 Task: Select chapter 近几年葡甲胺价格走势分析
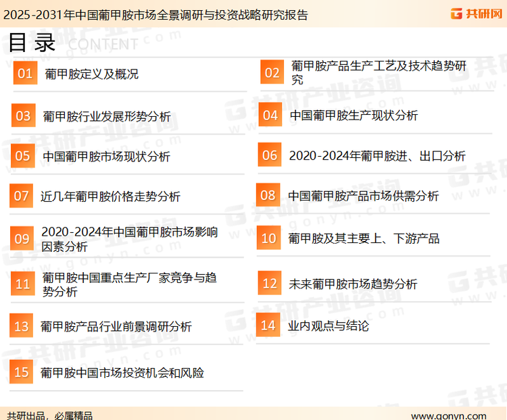[x=110, y=196]
